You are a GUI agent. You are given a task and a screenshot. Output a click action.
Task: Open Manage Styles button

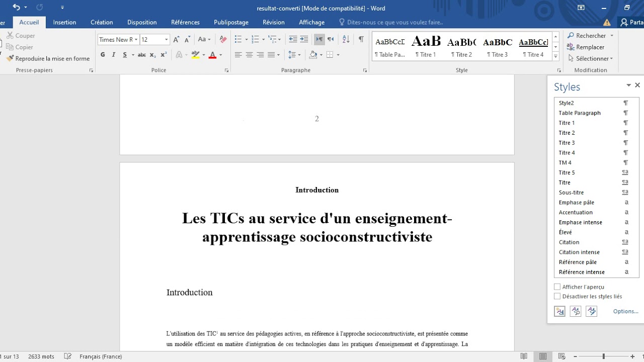[592, 311]
